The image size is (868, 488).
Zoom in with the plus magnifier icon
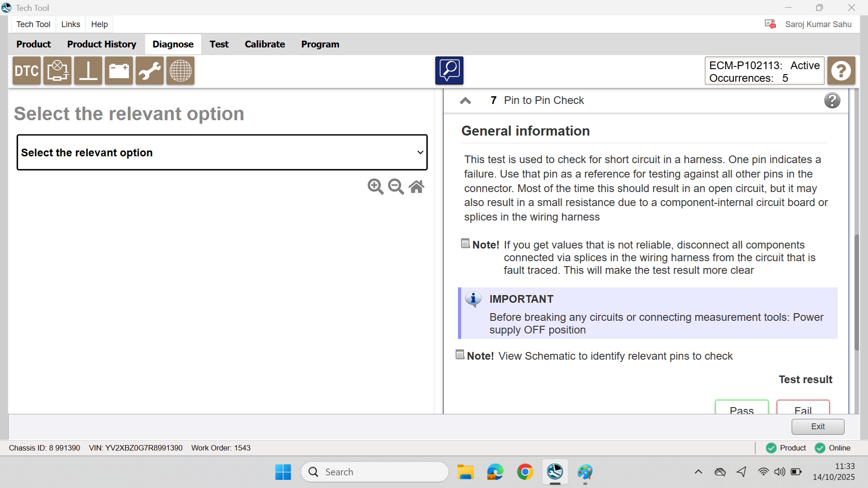tap(375, 186)
